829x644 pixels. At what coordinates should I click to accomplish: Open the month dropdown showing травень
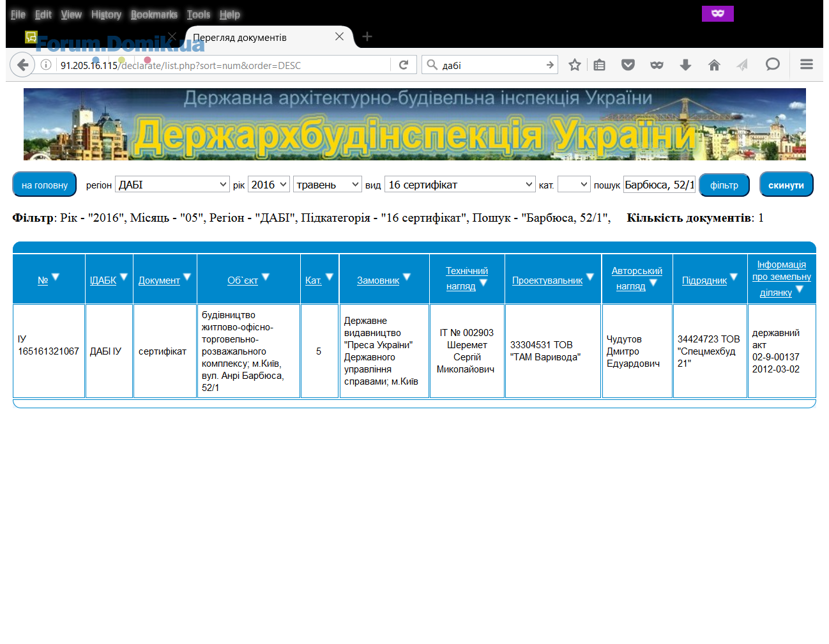[328, 185]
